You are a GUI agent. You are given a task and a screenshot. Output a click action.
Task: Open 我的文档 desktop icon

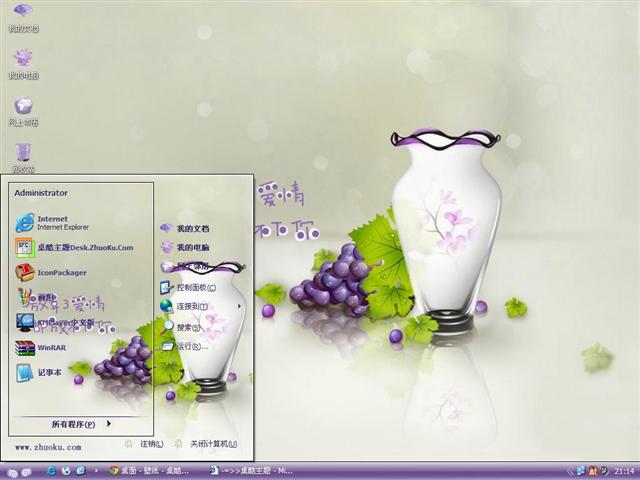pyautogui.click(x=23, y=17)
